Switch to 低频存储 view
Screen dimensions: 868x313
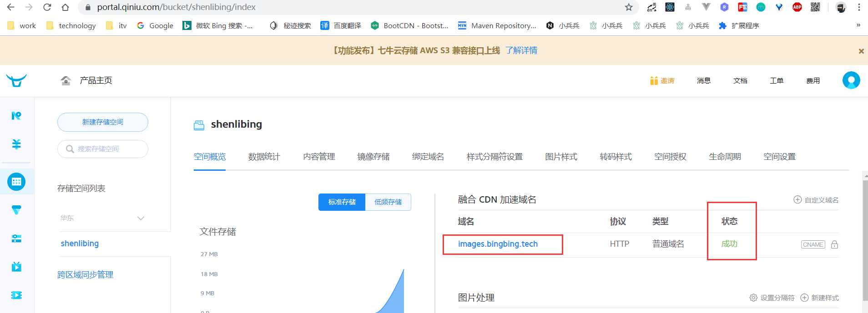(388, 202)
